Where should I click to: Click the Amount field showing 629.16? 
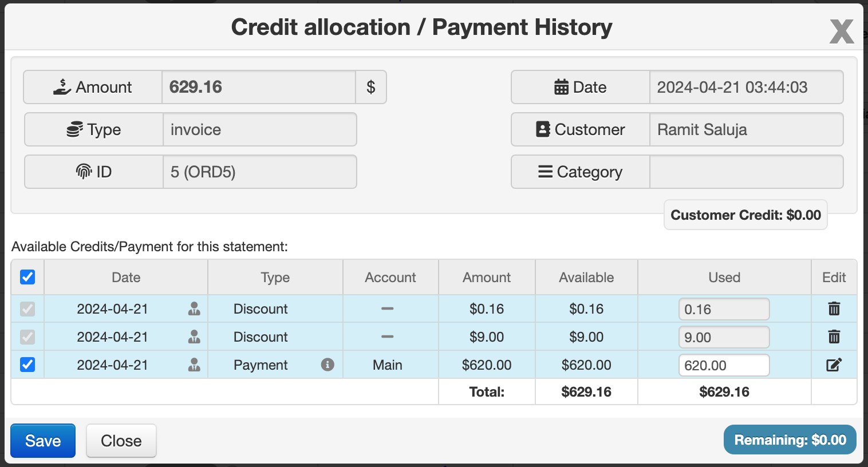[259, 87]
